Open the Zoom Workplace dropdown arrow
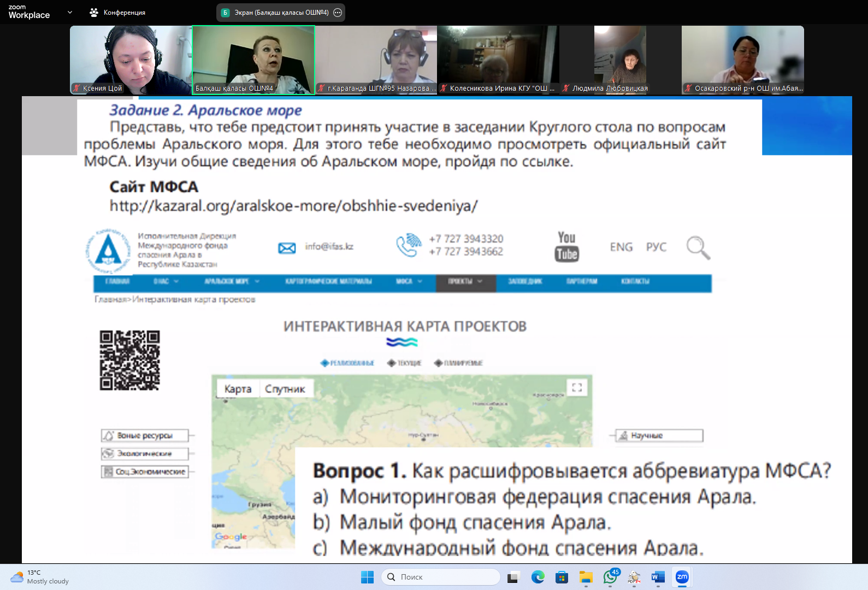This screenshot has width=868, height=590. (x=70, y=12)
